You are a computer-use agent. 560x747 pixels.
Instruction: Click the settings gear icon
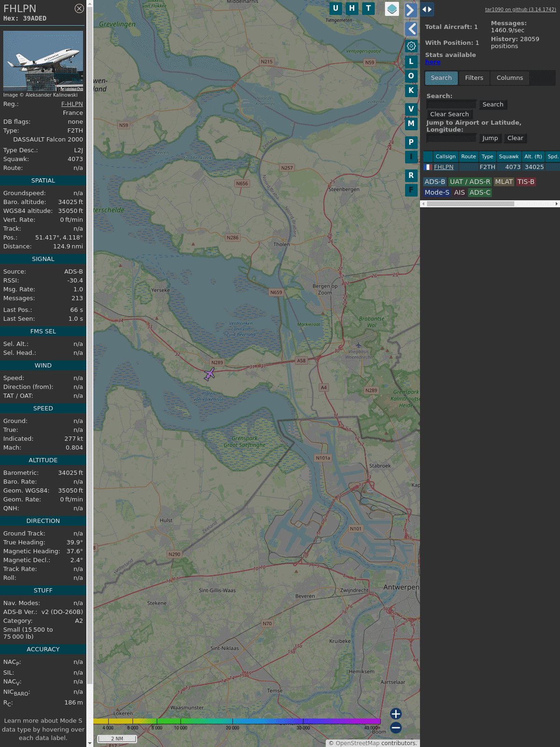pos(411,46)
